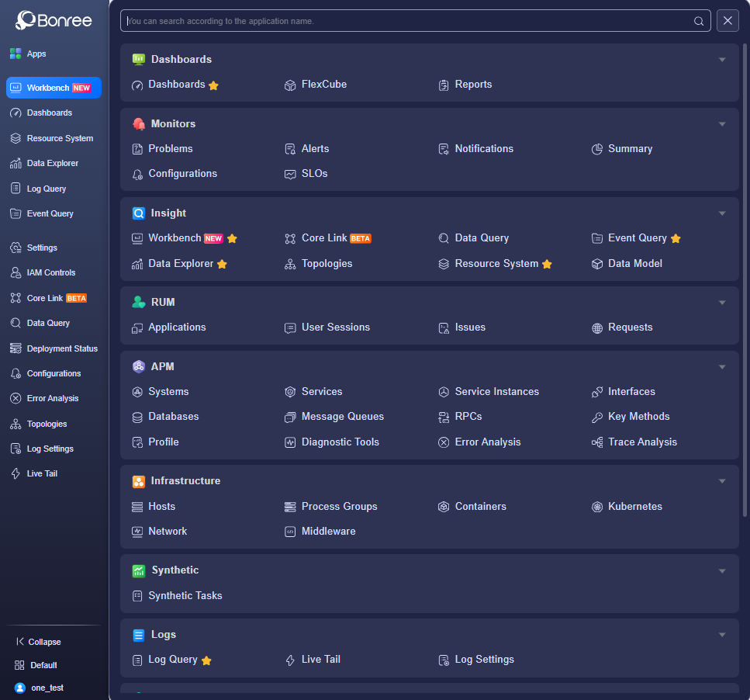Collapse the Infrastructure section arrow
Image resolution: width=750 pixels, height=700 pixels.
pyautogui.click(x=722, y=481)
